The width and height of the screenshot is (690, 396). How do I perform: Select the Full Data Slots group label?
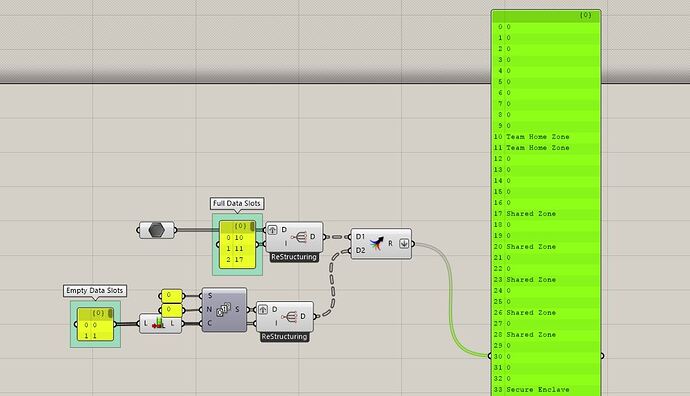click(x=237, y=203)
